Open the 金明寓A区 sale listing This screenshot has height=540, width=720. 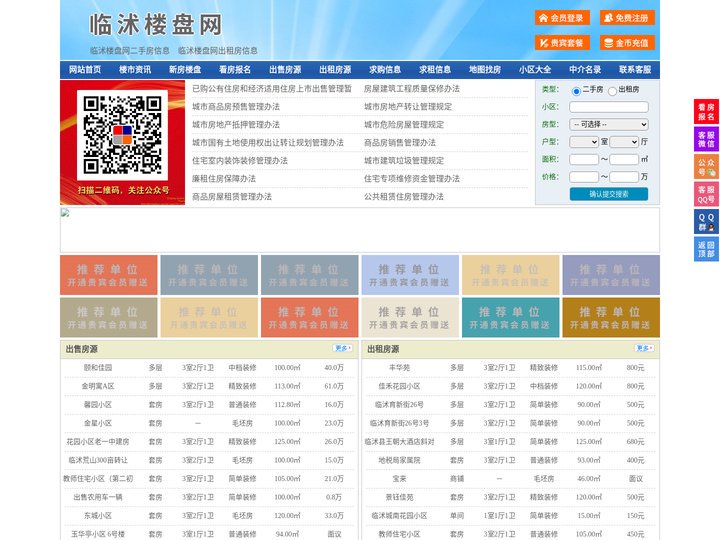(98, 386)
